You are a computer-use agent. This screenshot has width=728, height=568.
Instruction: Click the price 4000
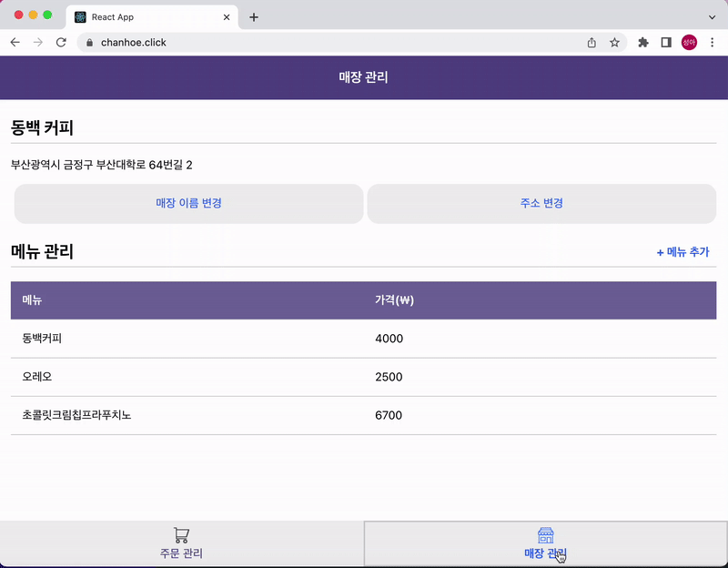[389, 339]
